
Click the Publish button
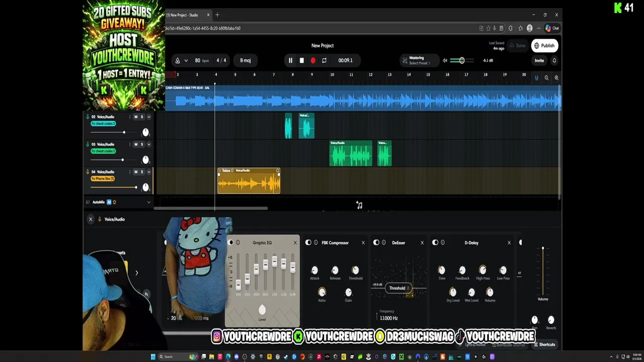coord(544,46)
